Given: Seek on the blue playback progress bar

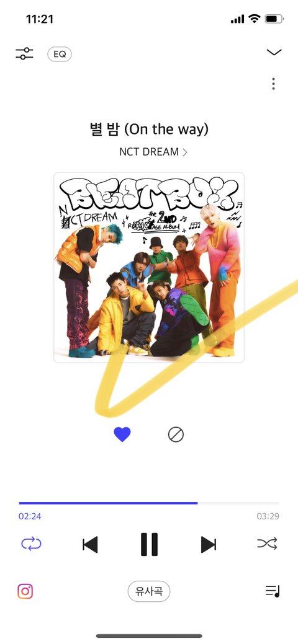Looking at the screenshot, I should coord(149,503).
